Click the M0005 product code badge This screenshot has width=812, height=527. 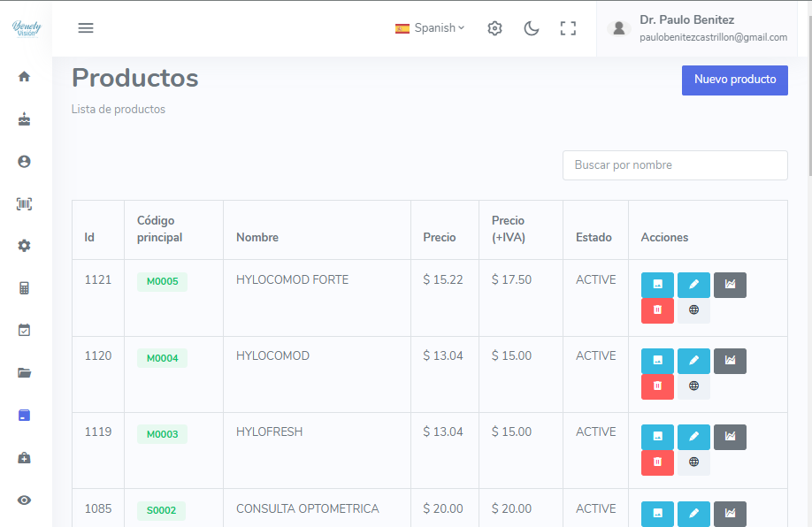pos(162,282)
